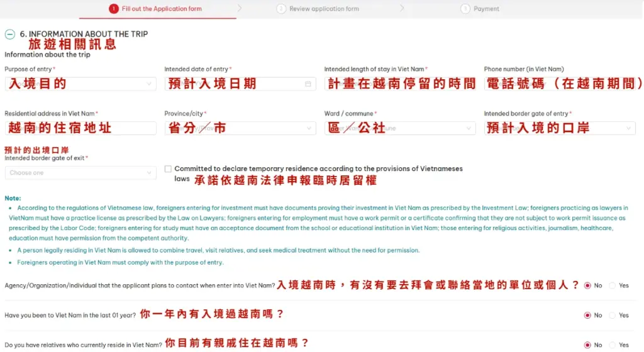644x352 pixels.
Task: Collapse section 6 Information About the Trip
Action: [10, 34]
